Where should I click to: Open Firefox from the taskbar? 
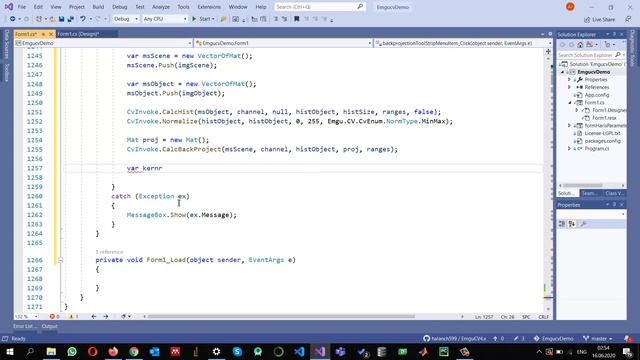point(113,351)
